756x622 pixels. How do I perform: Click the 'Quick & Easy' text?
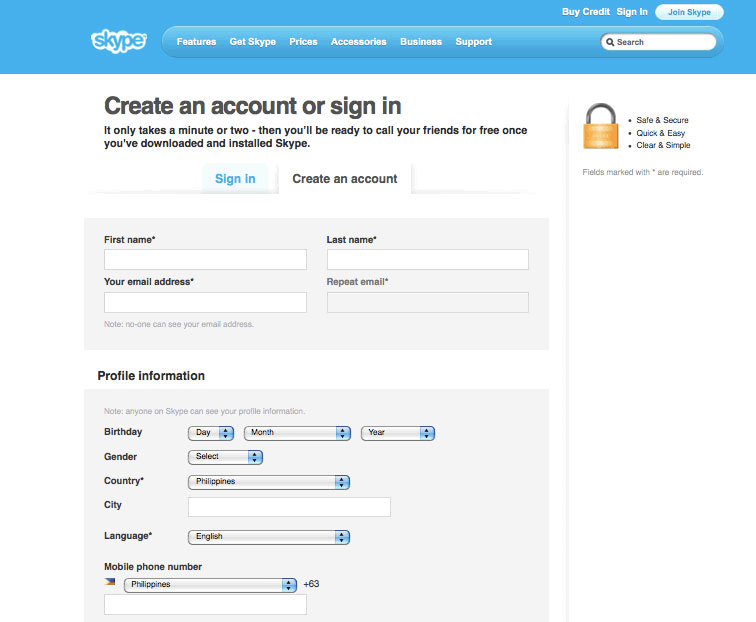point(661,133)
